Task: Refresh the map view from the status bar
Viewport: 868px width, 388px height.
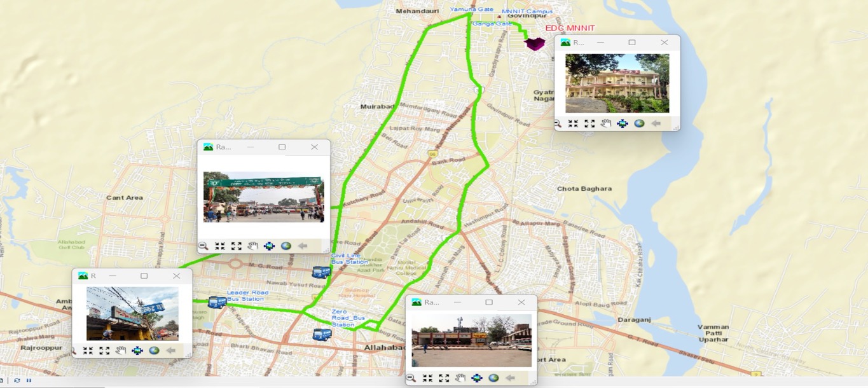Action: click(17, 380)
